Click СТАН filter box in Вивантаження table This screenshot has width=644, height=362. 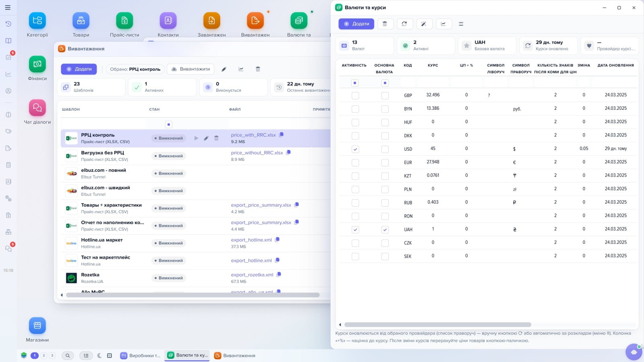[169, 125]
